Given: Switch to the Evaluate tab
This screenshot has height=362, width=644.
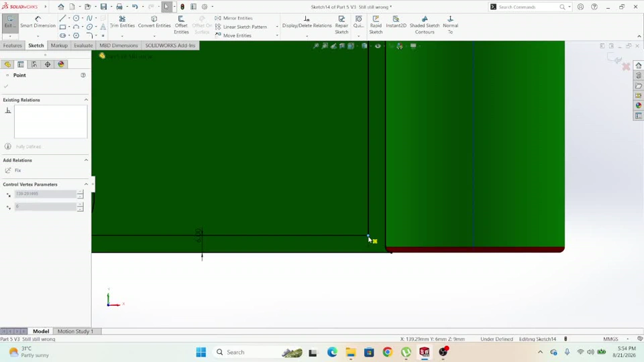Looking at the screenshot, I should [x=83, y=46].
